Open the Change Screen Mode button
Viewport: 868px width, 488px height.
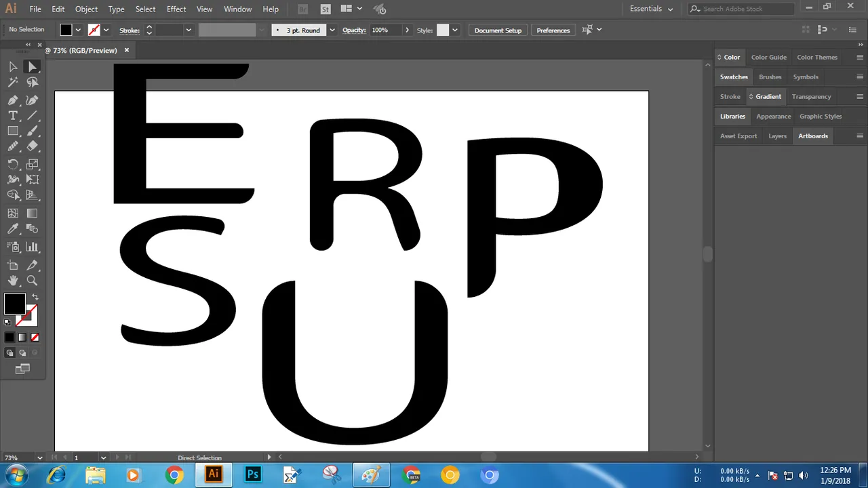(x=22, y=369)
